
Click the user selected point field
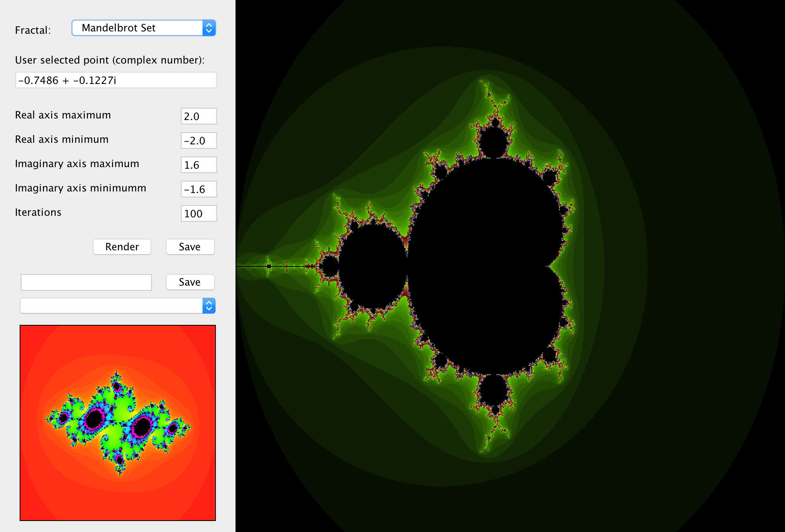point(116,80)
